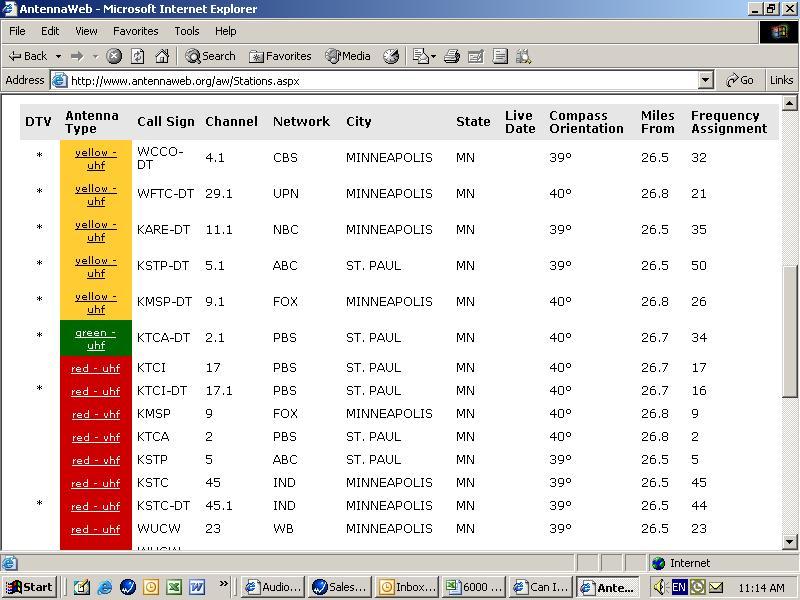Open the View menu
800x600 pixels.
[86, 31]
